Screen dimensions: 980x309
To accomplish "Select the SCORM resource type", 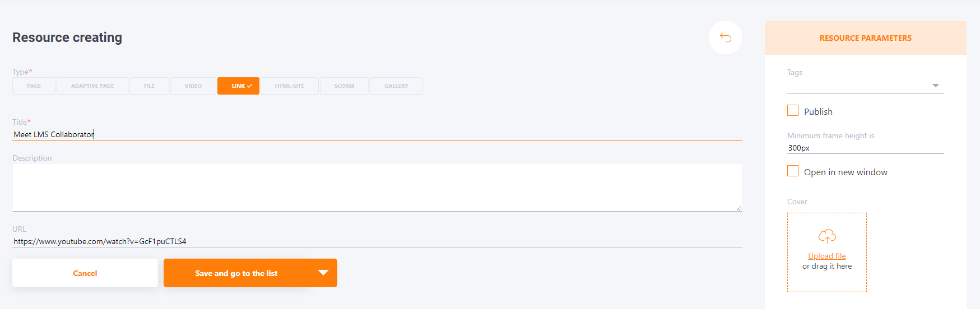I will coord(344,86).
